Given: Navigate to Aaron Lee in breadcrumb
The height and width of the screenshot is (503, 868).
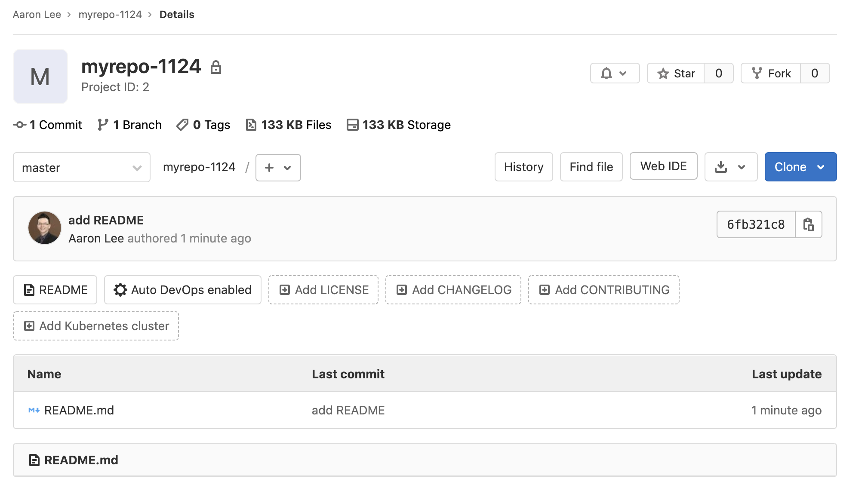Looking at the screenshot, I should [x=37, y=14].
